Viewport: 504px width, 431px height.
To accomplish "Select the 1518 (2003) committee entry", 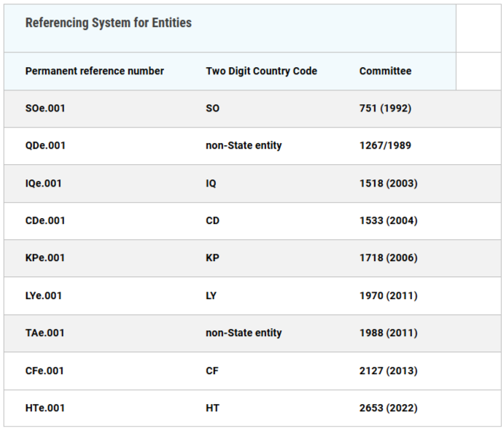I will [388, 184].
